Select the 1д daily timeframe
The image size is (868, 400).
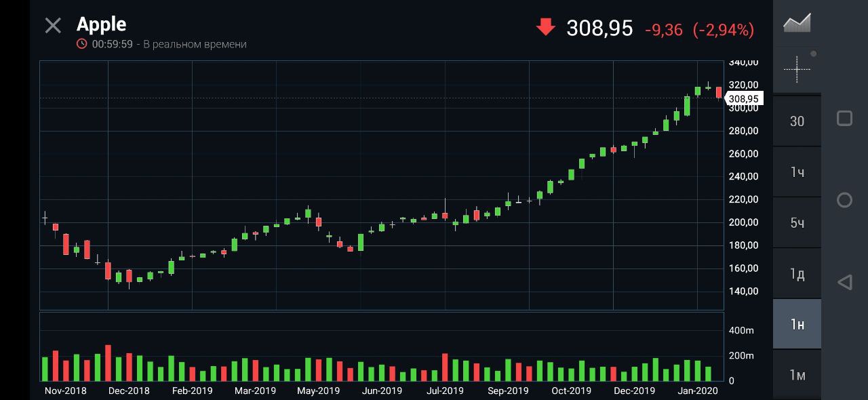click(x=797, y=274)
